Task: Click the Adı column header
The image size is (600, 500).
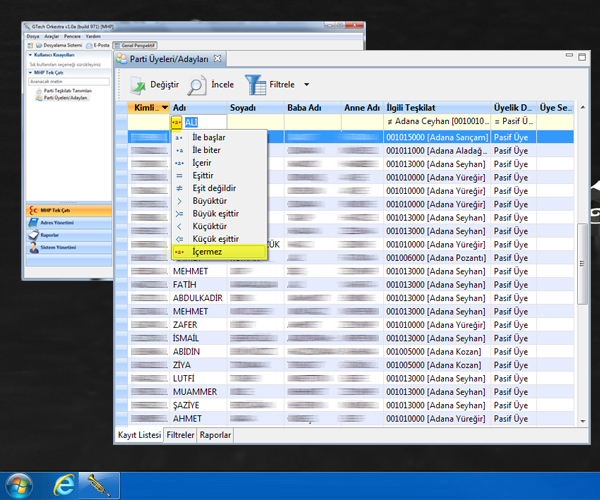Action: pos(198,108)
